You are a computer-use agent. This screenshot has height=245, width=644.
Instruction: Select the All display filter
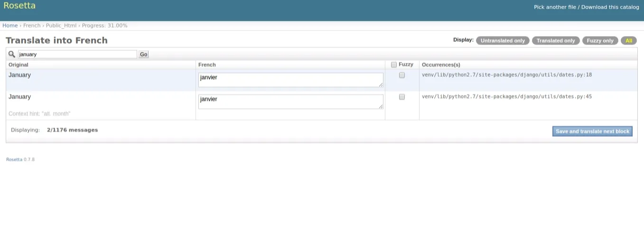click(629, 41)
